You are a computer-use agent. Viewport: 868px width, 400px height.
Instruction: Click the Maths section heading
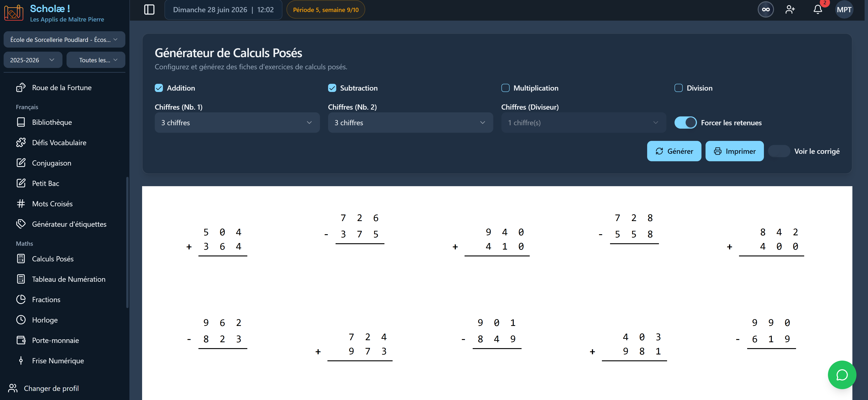(x=24, y=243)
